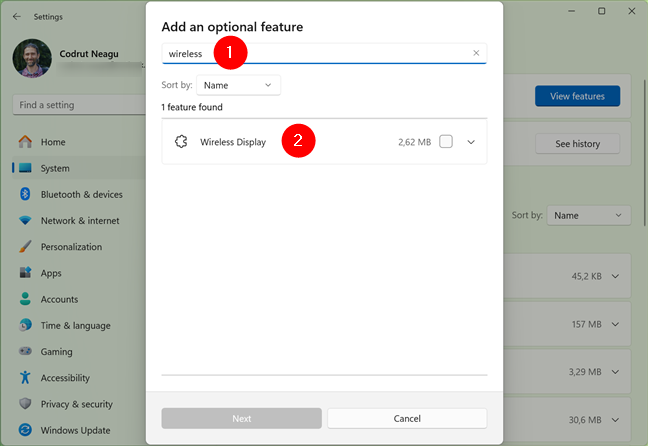Expand the 3,29 MB feature row

[x=615, y=372]
